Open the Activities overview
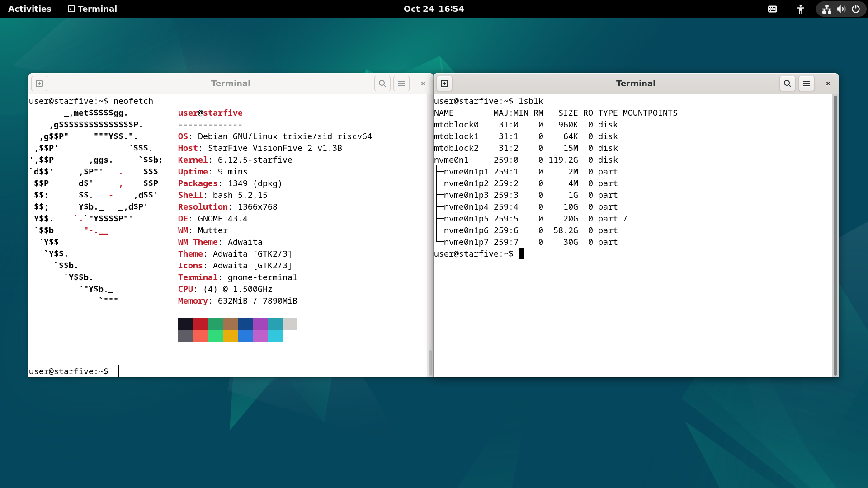The image size is (868, 488). tap(30, 9)
